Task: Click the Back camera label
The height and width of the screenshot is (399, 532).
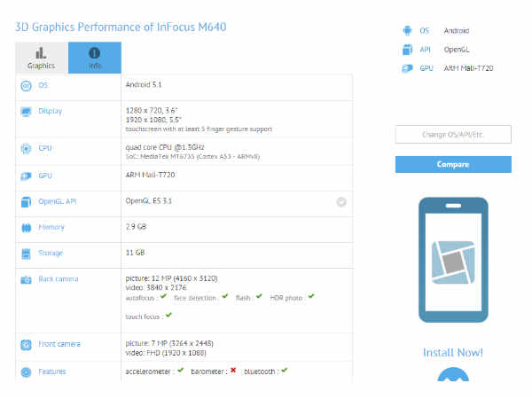Action: (x=59, y=279)
